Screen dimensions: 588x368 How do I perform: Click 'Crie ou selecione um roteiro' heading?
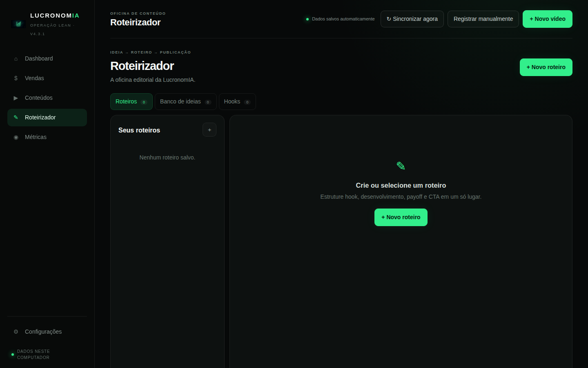pyautogui.click(x=401, y=185)
